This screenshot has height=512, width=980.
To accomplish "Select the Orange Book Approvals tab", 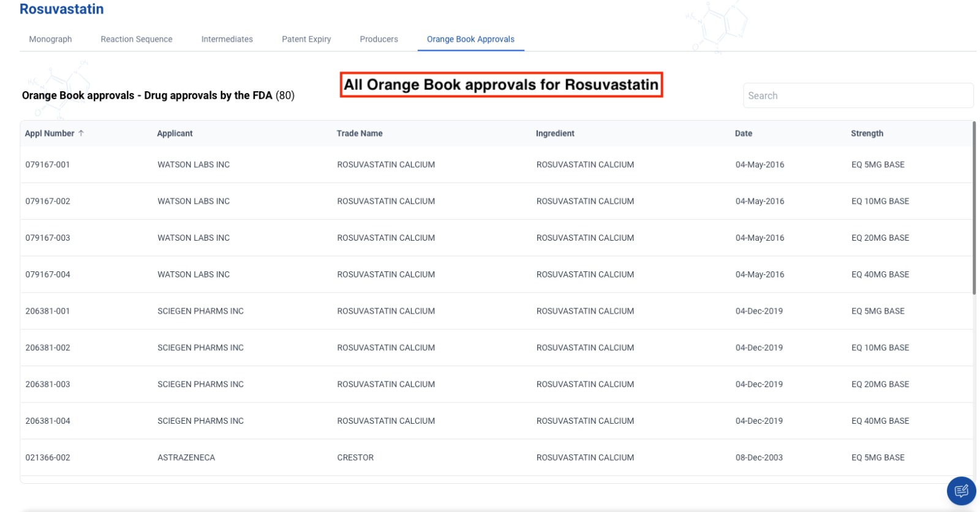I will 470,39.
